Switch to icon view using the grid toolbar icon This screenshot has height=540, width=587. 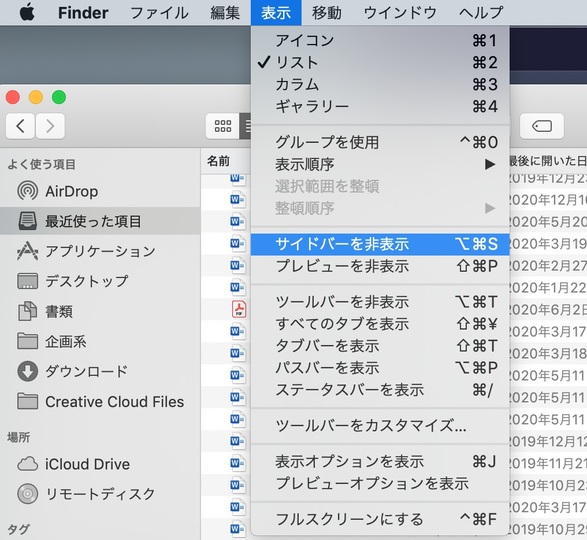tap(223, 126)
